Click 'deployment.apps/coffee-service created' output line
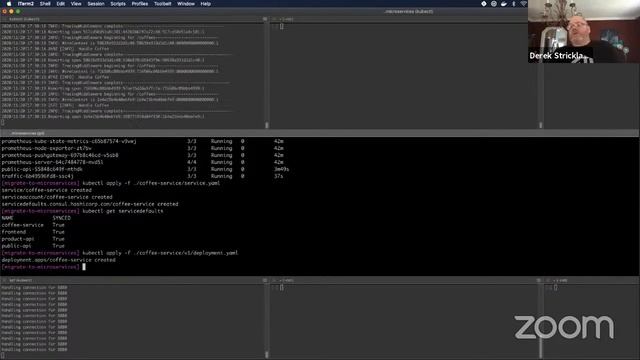This screenshot has width=640, height=360. pos(58,260)
